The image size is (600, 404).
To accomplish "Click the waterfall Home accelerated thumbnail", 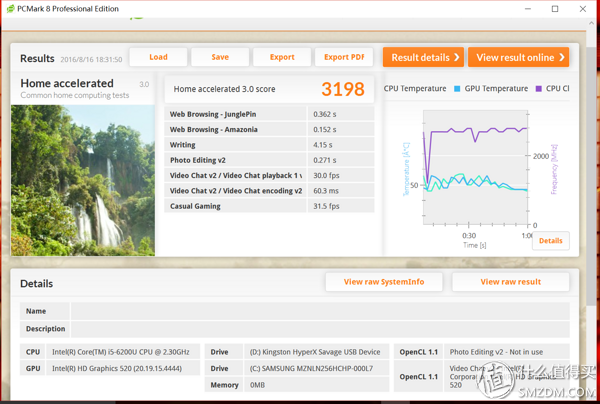I will point(83,178).
